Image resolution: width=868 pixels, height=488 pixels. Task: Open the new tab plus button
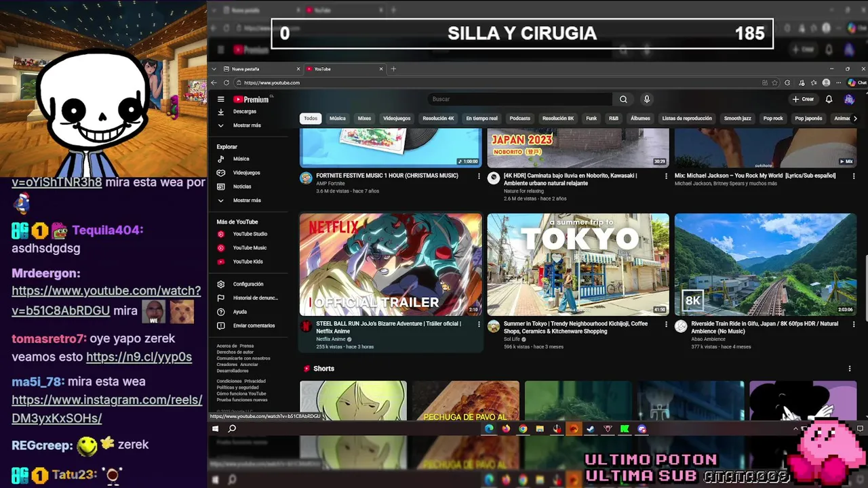(x=393, y=68)
